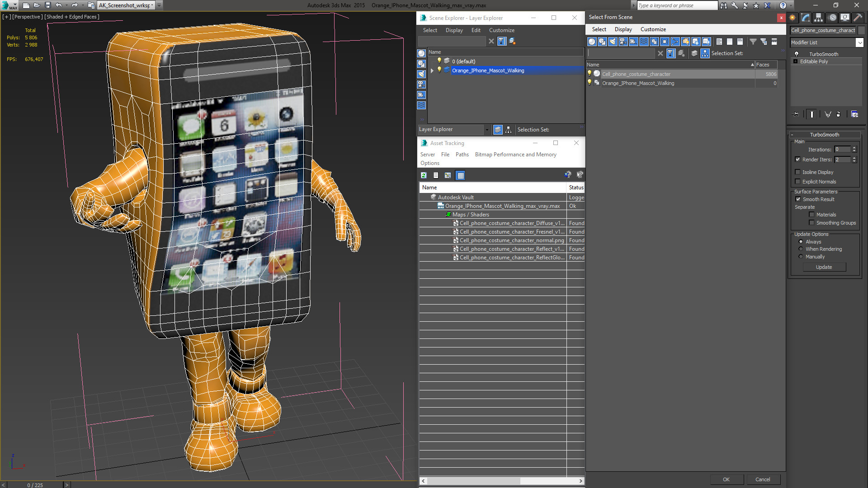This screenshot has height=488, width=868.
Task: Open the Modifier List dropdown
Action: click(859, 42)
